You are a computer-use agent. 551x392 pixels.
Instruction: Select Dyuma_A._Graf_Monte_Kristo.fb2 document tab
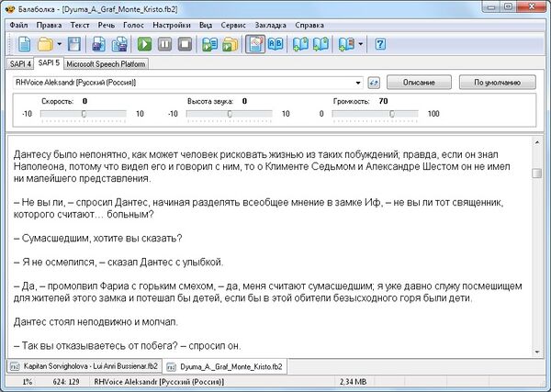pyautogui.click(x=225, y=366)
